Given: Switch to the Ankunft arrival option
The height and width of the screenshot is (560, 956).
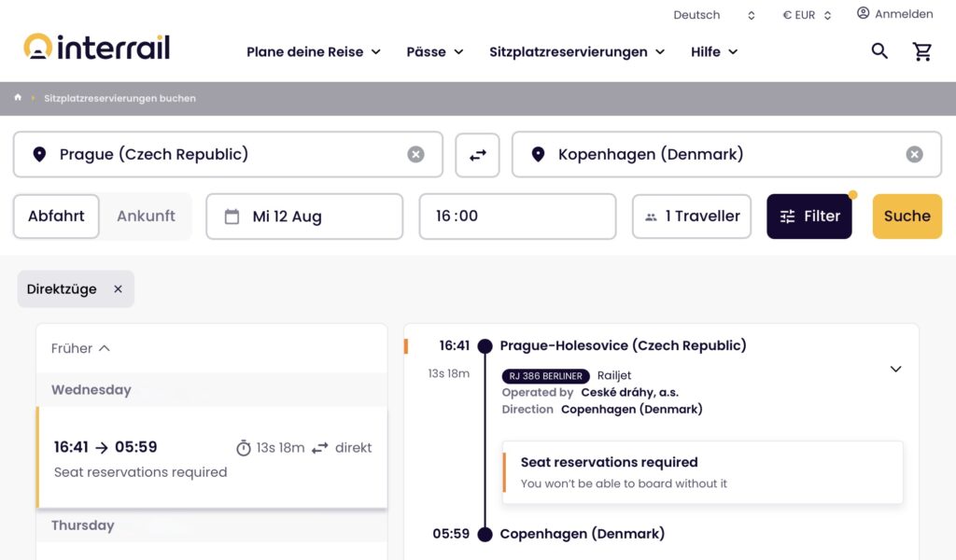Looking at the screenshot, I should point(146,217).
